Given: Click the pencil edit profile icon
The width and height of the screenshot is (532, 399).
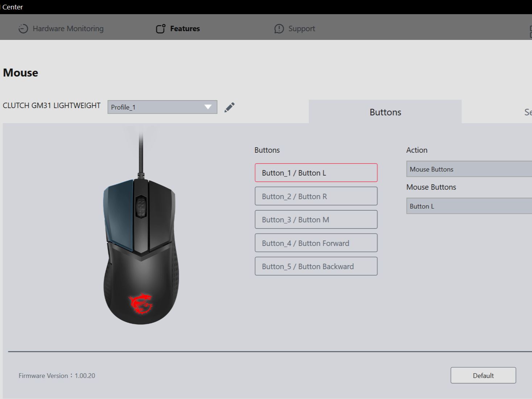Looking at the screenshot, I should click(229, 107).
